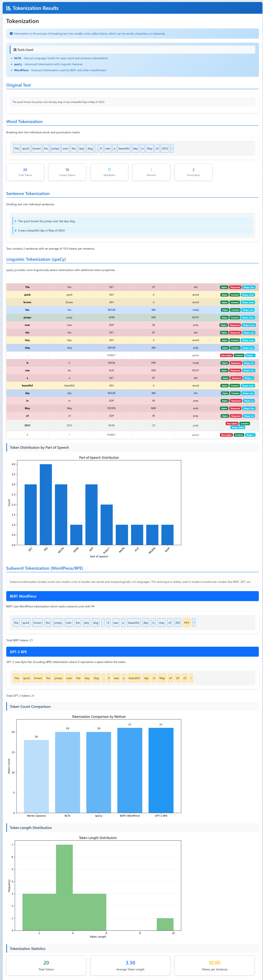Click the BERT WordPiece header bar
This screenshot has height=980, width=263.
click(132, 596)
